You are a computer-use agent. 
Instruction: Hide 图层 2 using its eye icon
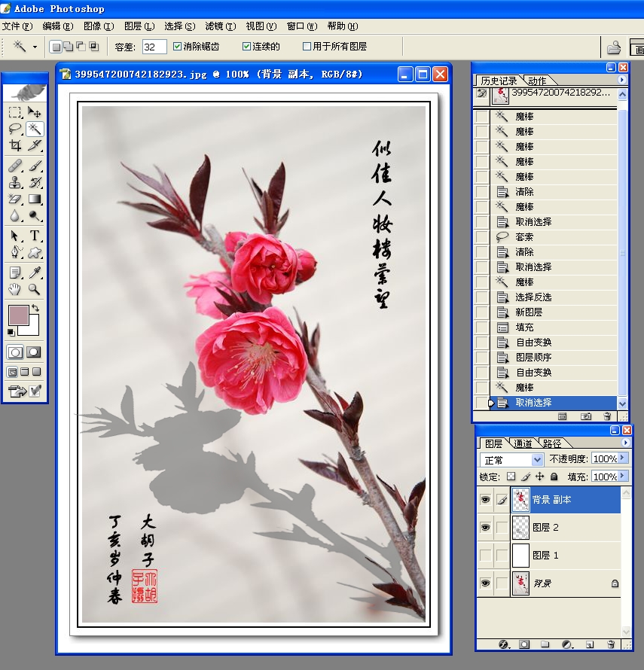[x=485, y=528]
